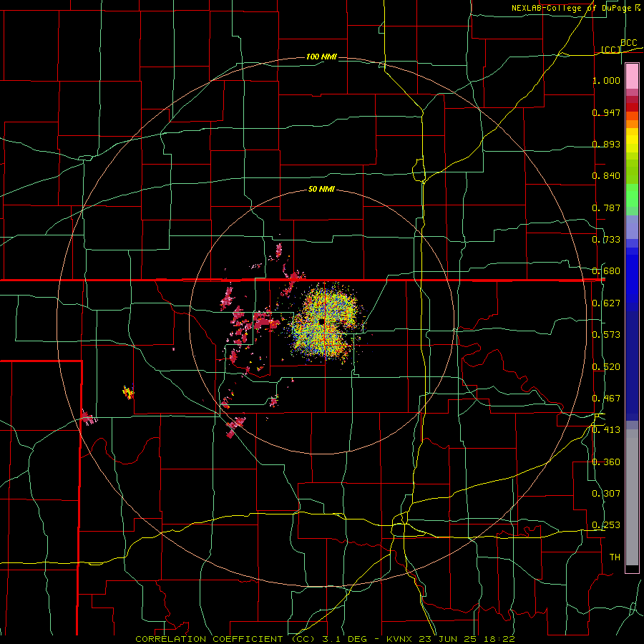
Task: Pick the gray segment of color bar
Action: (632, 497)
